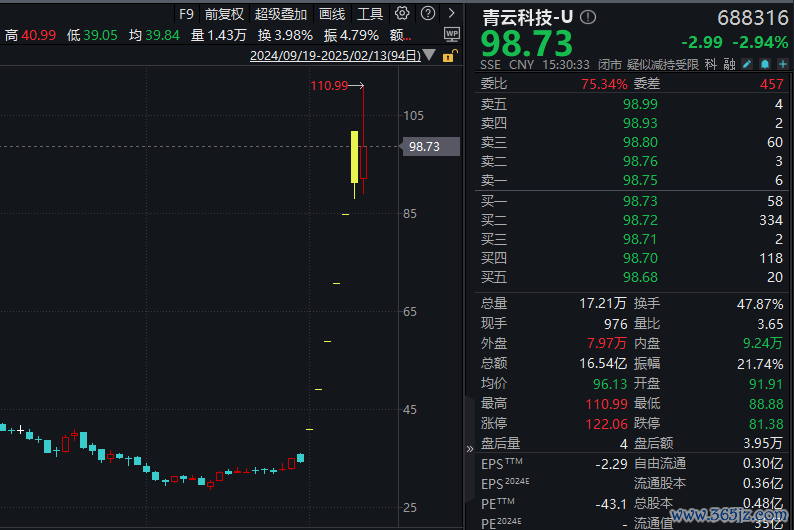Viewport: 794px width, 530px height.
Task: Open date range dropdown triangle
Action: [x=429, y=55]
